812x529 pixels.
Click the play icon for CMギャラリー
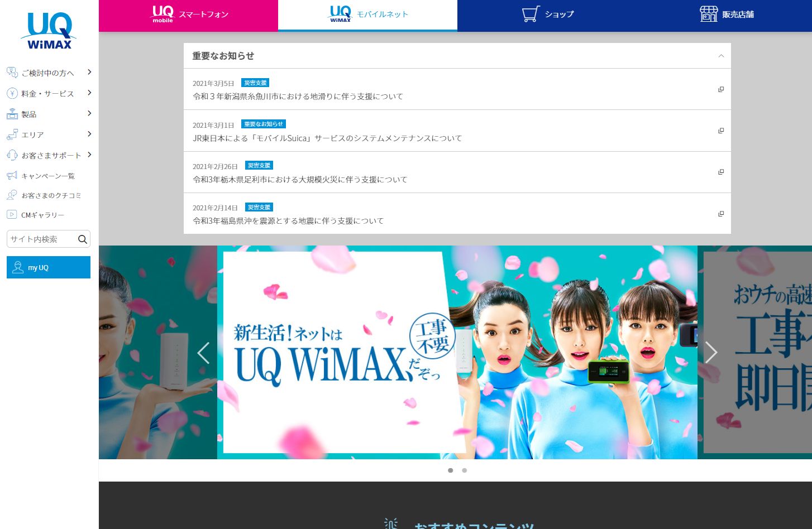[12, 214]
